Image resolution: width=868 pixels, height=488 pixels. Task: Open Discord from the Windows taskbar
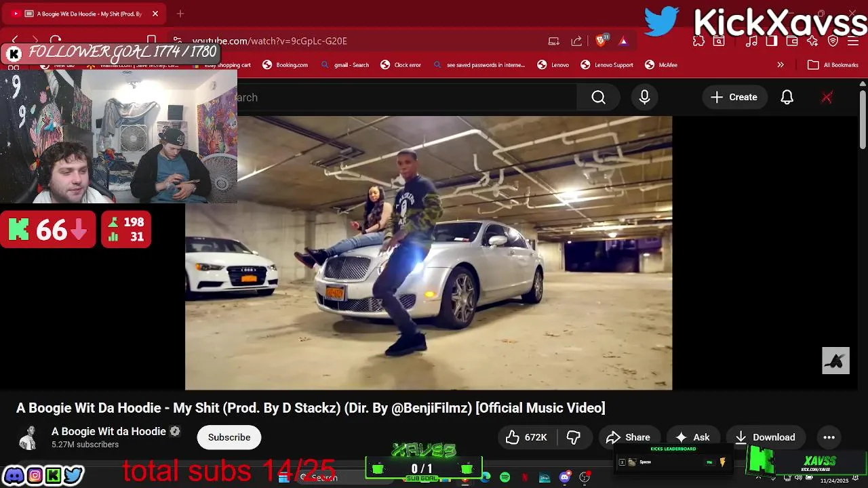point(564,478)
